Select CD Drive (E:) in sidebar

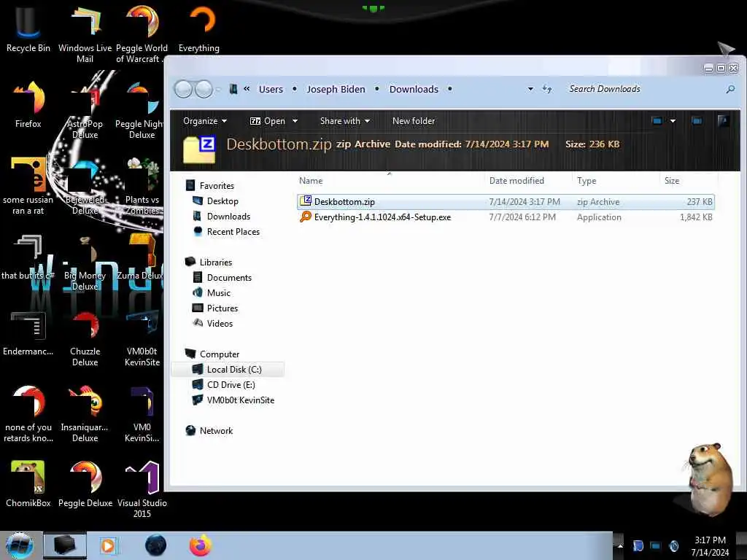coord(231,385)
